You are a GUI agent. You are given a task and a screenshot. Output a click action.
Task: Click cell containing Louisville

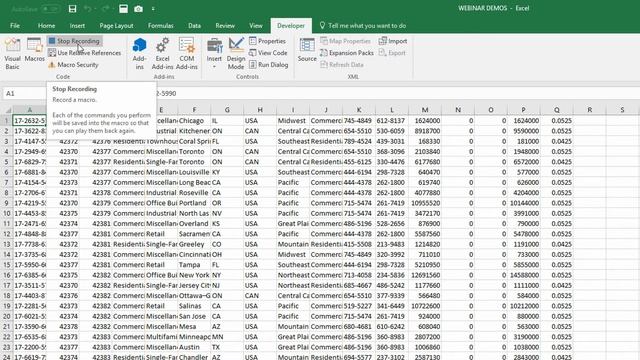[x=194, y=172]
